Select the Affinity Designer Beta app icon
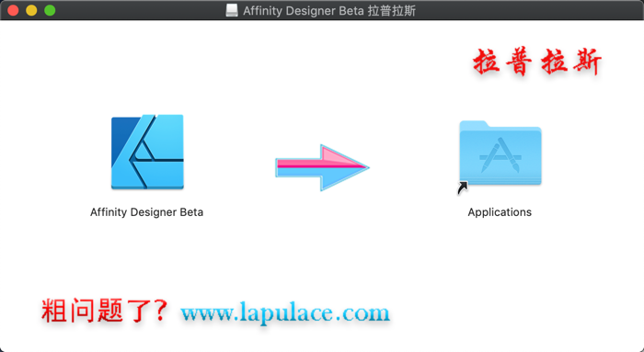Image resolution: width=644 pixels, height=352 pixels. (x=147, y=152)
